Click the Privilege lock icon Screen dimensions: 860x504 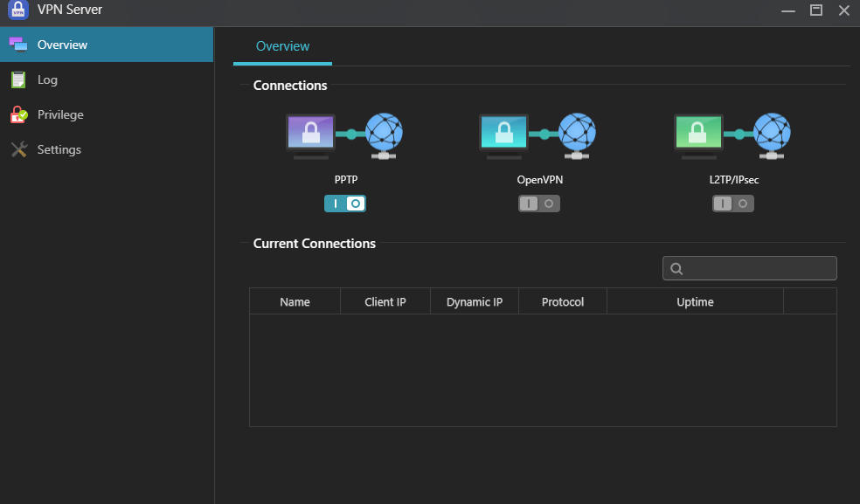(x=18, y=114)
